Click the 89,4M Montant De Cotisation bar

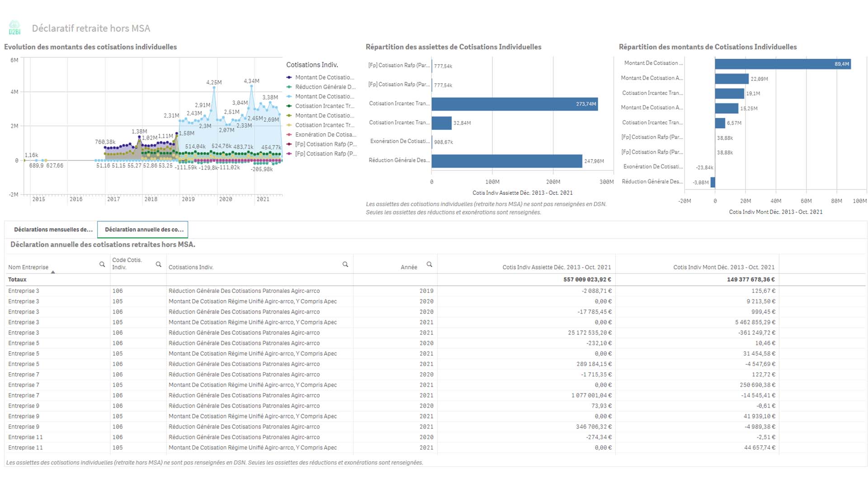tap(782, 64)
